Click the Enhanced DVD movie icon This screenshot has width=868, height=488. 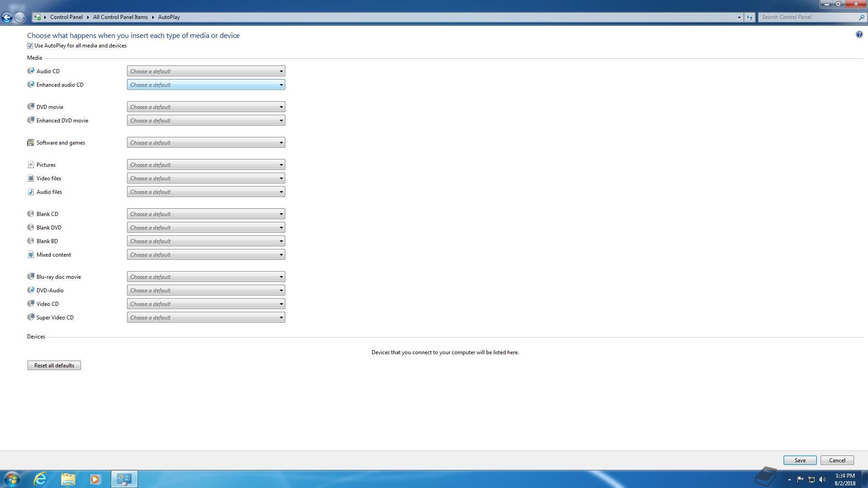coord(31,120)
